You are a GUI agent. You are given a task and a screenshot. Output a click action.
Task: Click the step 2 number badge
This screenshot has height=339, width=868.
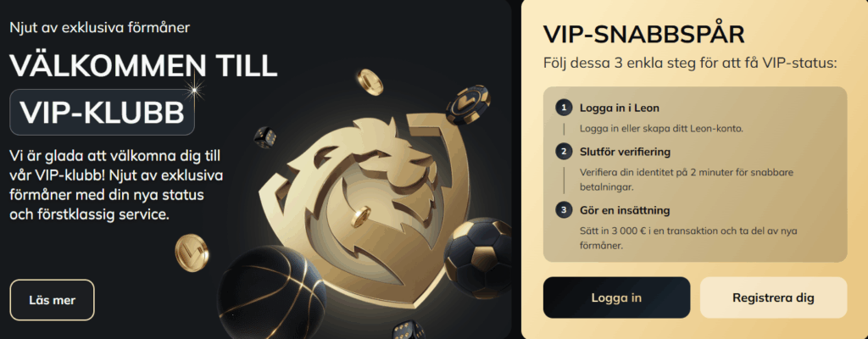(x=564, y=152)
